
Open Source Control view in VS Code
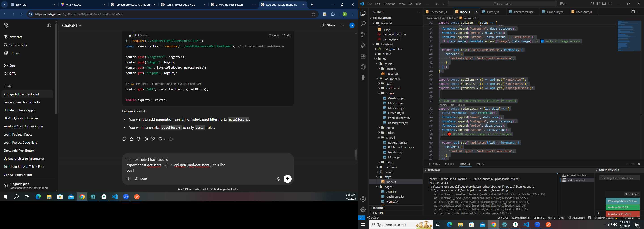tap(363, 35)
